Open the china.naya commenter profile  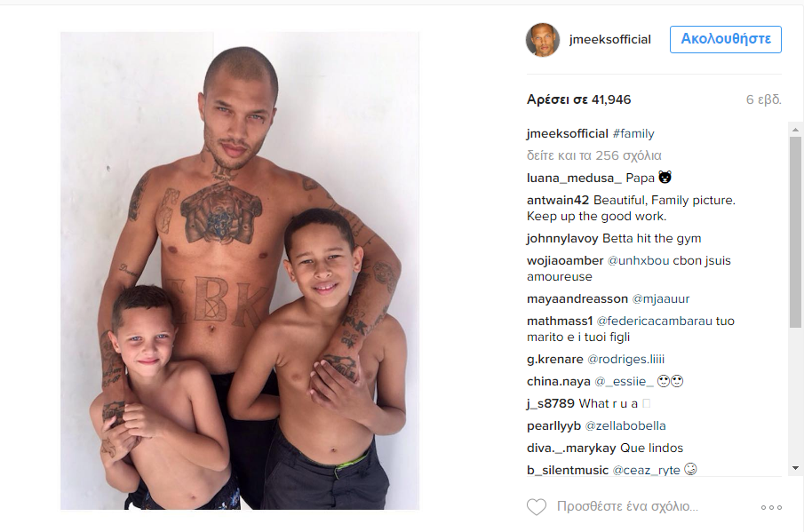click(559, 382)
